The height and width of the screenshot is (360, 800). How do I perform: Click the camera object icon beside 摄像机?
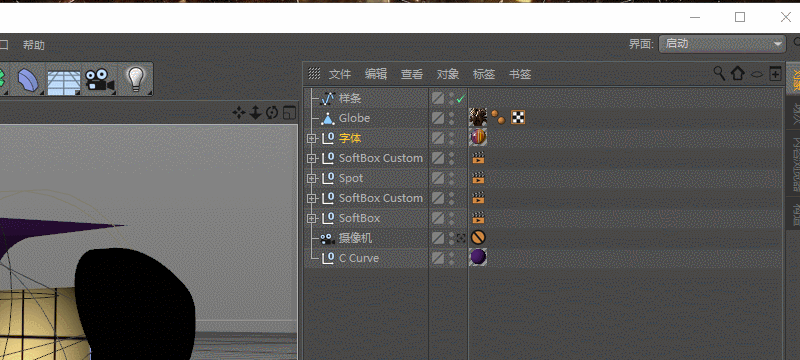(x=328, y=238)
